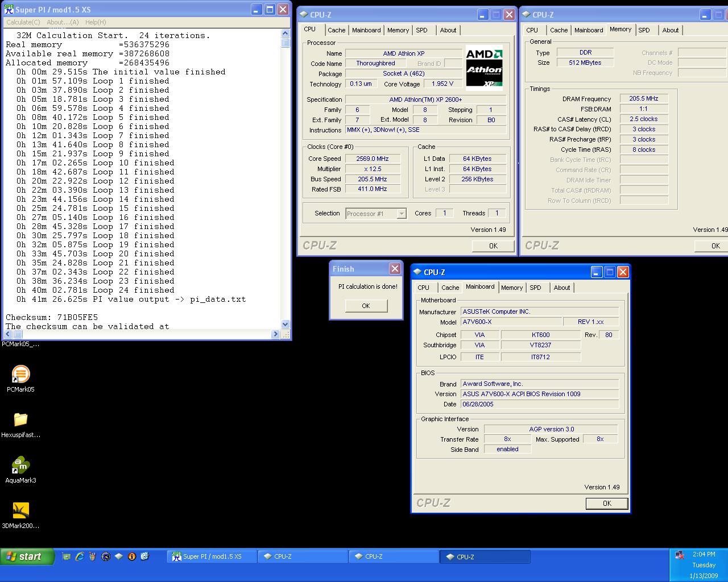Launch the AquaMark3 desktop icon

point(20,469)
